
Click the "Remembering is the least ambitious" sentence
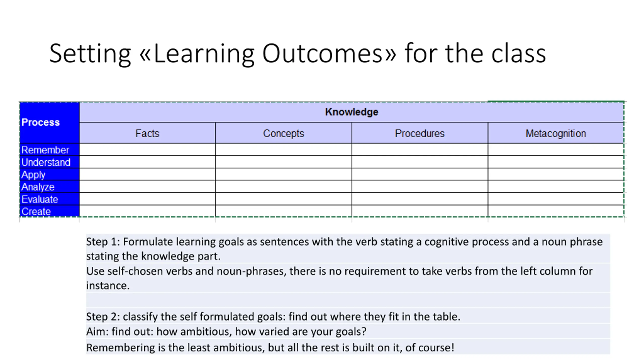(270, 348)
